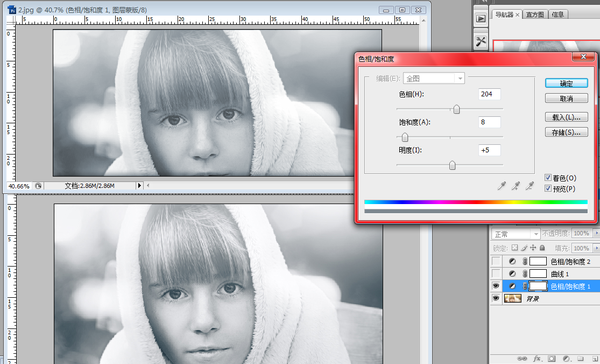Image resolution: width=600 pixels, height=364 pixels.
Task: Click the gray result color bar
Action: click(476, 211)
